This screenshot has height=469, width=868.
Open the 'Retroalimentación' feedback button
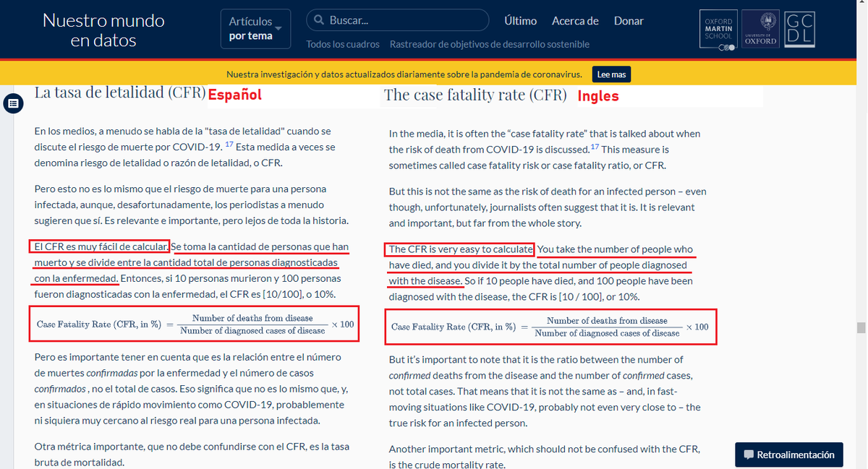(x=789, y=455)
